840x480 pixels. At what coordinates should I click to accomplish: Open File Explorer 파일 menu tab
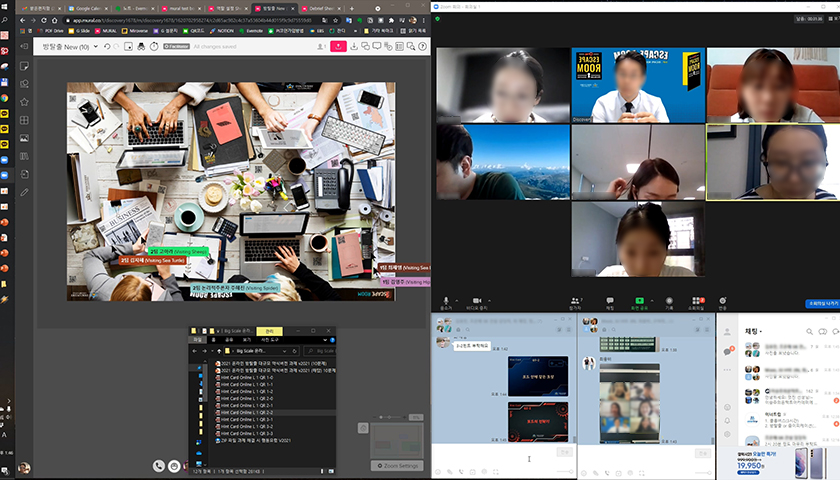[x=198, y=340]
